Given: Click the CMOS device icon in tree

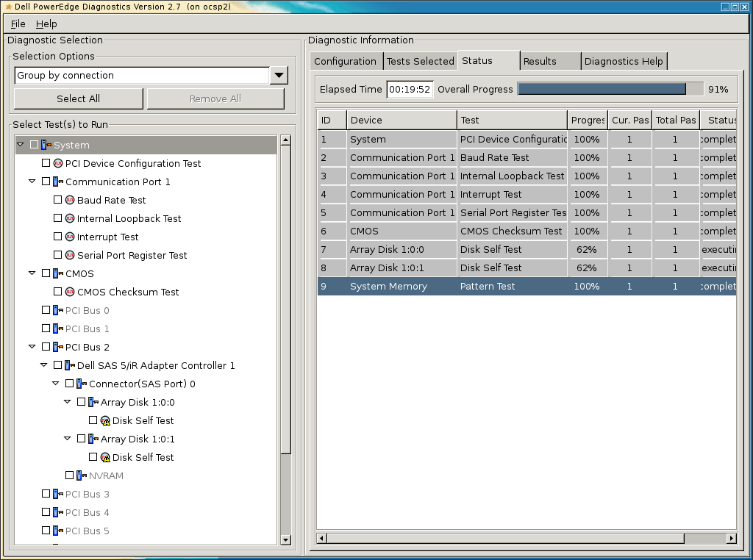Looking at the screenshot, I should pos(58,273).
